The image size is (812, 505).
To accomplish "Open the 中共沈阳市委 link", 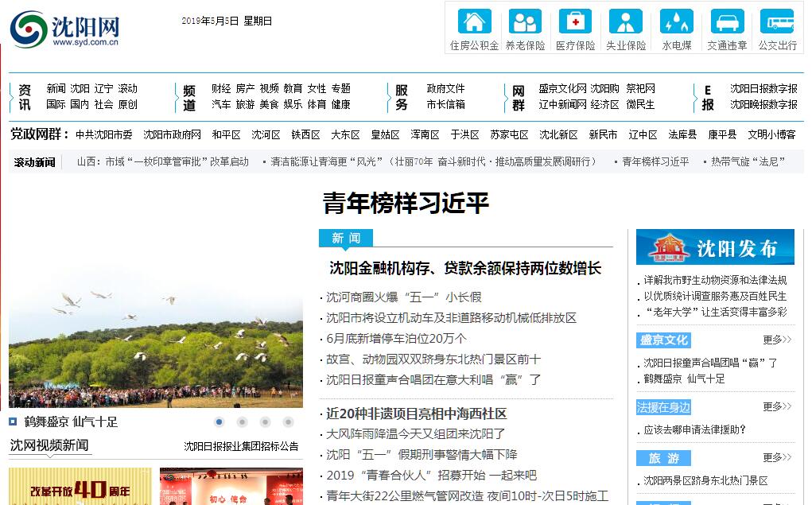I will point(104,134).
